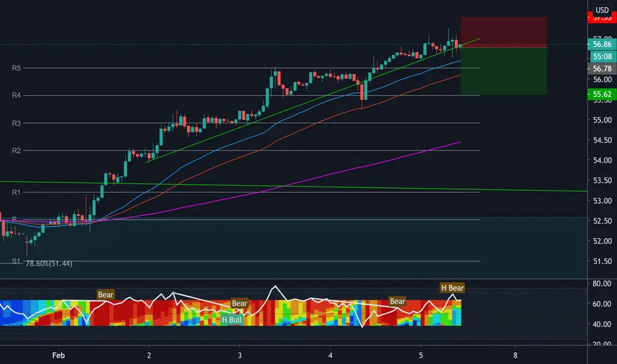Click the Feb date on time axis
The height and width of the screenshot is (364, 617).
tap(58, 355)
